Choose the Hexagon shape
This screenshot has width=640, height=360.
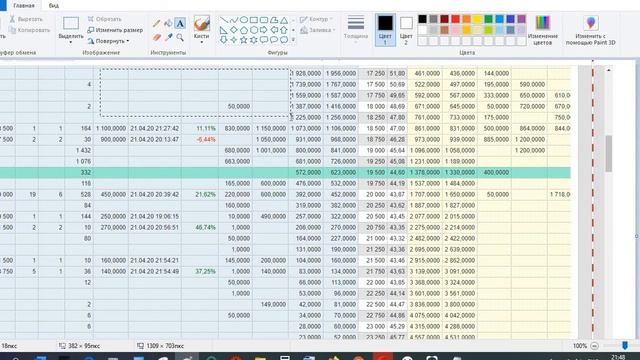253,30
